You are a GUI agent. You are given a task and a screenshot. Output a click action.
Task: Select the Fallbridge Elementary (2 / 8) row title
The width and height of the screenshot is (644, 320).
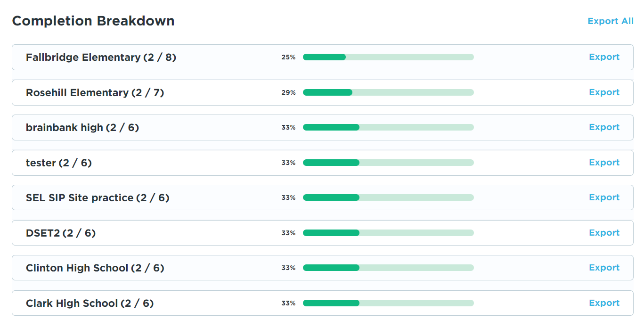[x=101, y=57]
